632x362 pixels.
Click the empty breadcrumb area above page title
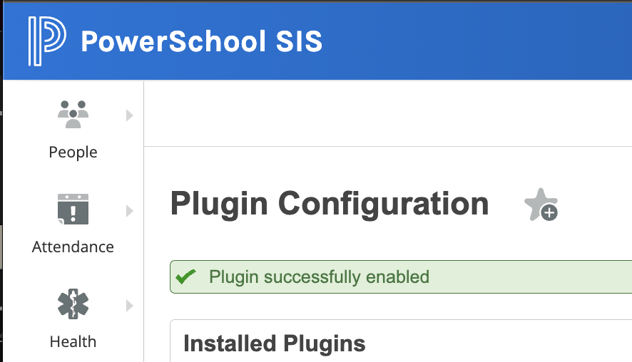coord(388,114)
